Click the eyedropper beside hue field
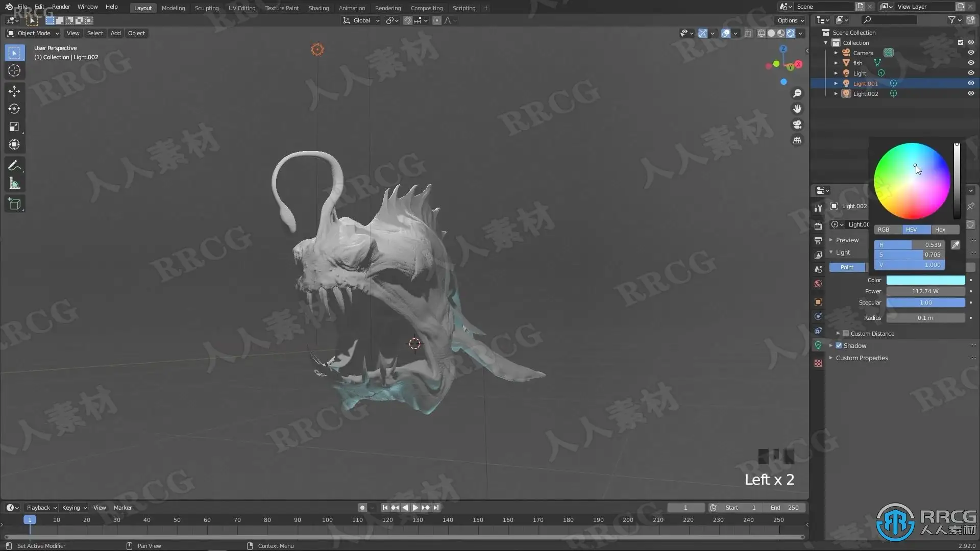 (x=955, y=245)
